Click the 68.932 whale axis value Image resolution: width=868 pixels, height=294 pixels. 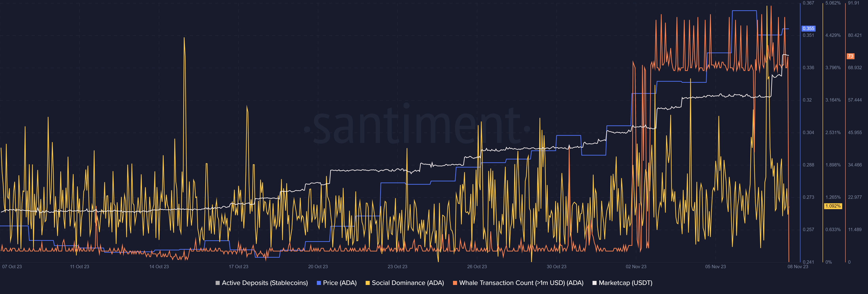click(855, 68)
